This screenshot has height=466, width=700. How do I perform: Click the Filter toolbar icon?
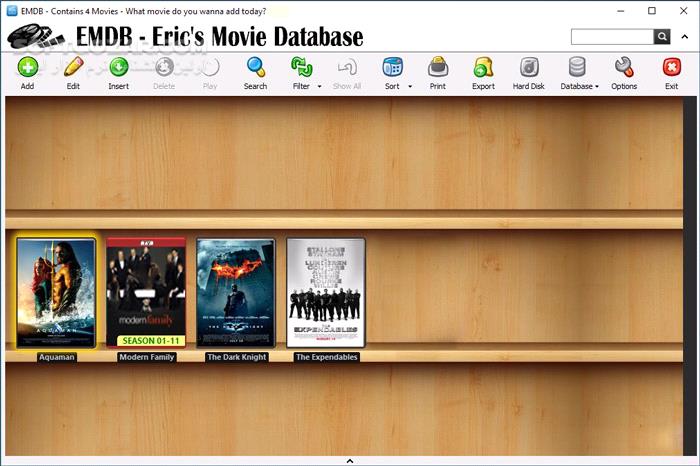[299, 68]
